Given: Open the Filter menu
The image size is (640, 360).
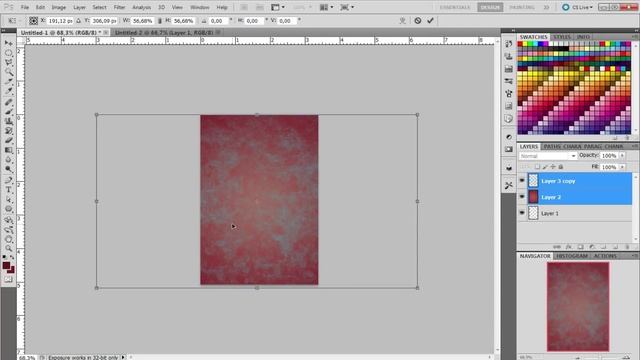Looking at the screenshot, I should 119,7.
